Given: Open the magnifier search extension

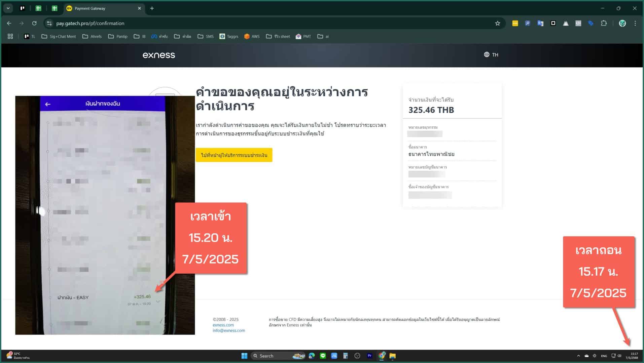Looking at the screenshot, I should pyautogui.click(x=528, y=23).
